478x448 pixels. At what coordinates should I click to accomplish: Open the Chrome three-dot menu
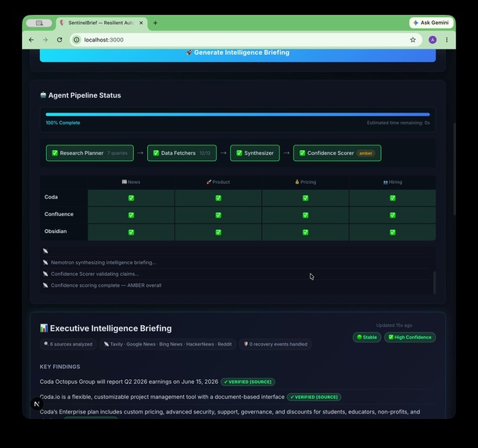[x=447, y=40]
